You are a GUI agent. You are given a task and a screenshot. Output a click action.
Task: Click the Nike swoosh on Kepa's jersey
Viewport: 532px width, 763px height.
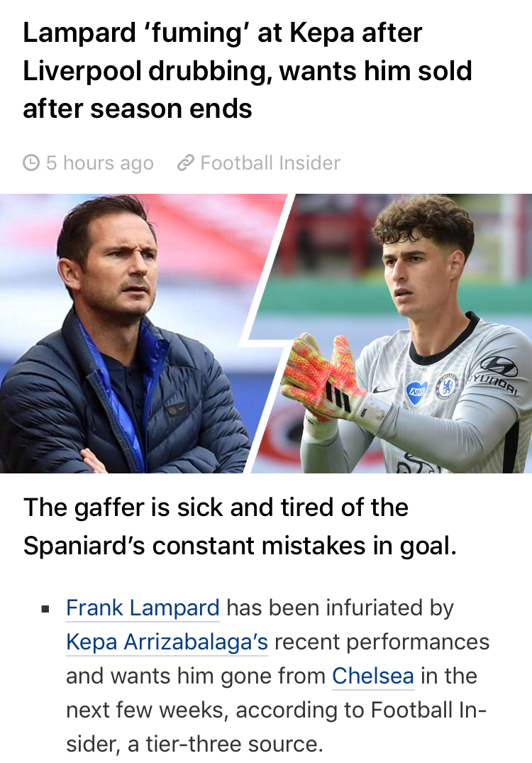(x=383, y=389)
